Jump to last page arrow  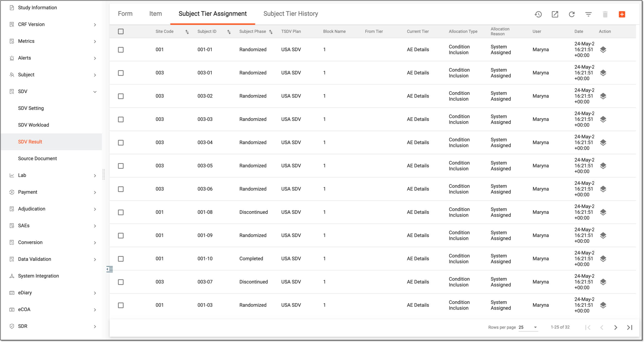[x=630, y=327]
